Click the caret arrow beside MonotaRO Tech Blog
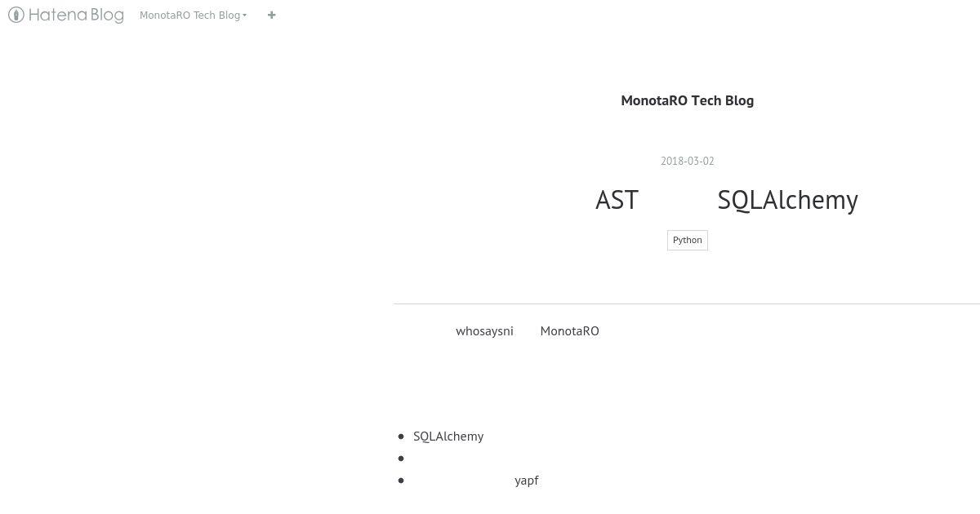This screenshot has height=514, width=980. pyautogui.click(x=244, y=16)
